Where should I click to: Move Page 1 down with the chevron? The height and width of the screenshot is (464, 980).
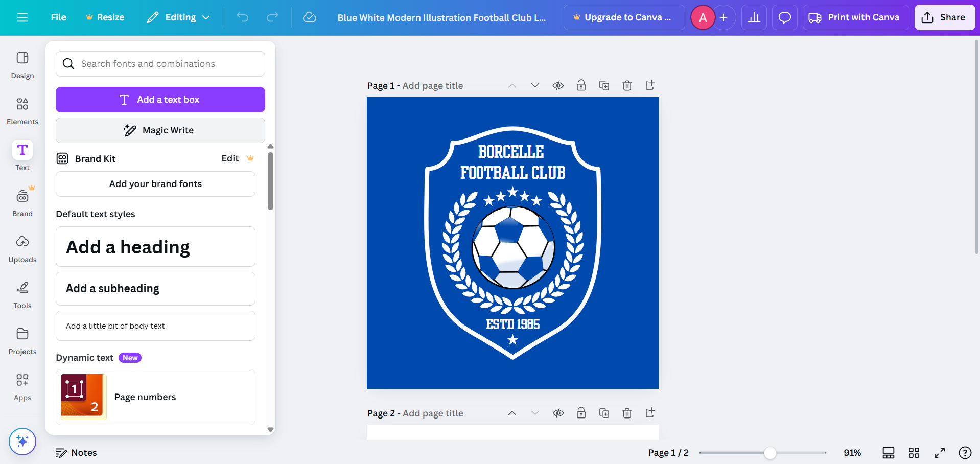pos(535,85)
